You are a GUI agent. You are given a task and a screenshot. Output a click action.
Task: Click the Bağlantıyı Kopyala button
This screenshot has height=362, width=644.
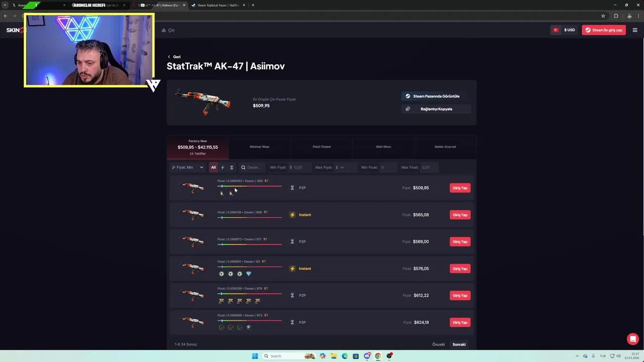[436, 109]
